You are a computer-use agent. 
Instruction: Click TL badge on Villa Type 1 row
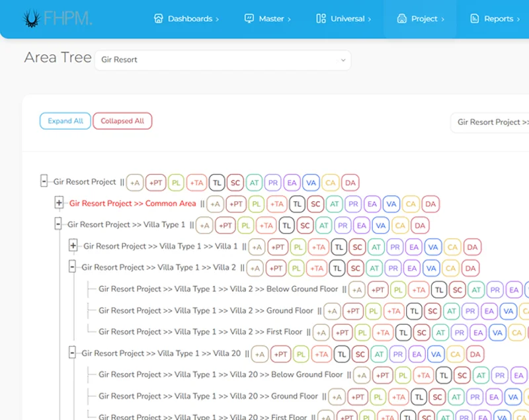click(x=286, y=226)
